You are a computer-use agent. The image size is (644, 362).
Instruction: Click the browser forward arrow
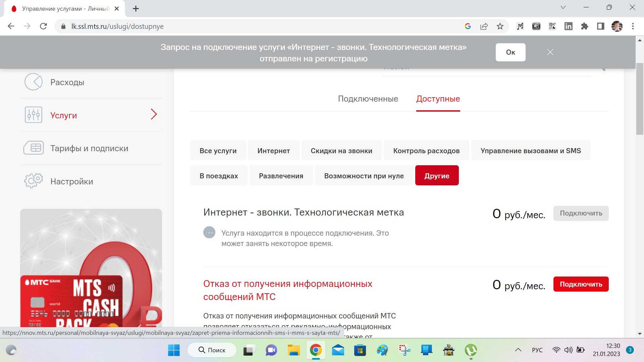27,26
